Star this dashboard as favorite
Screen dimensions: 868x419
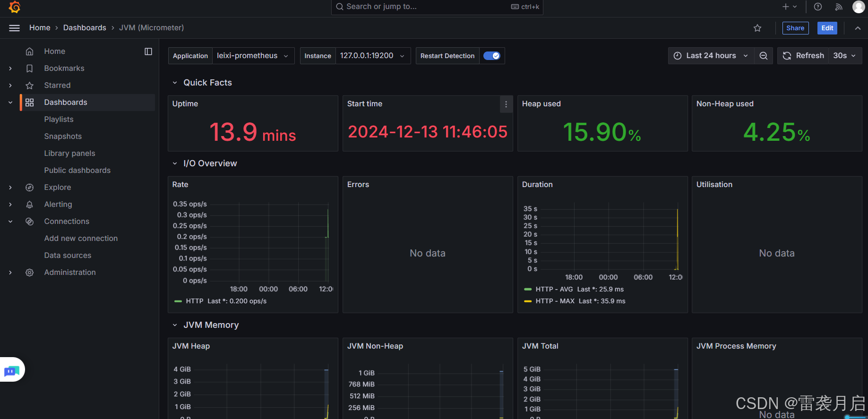click(757, 28)
